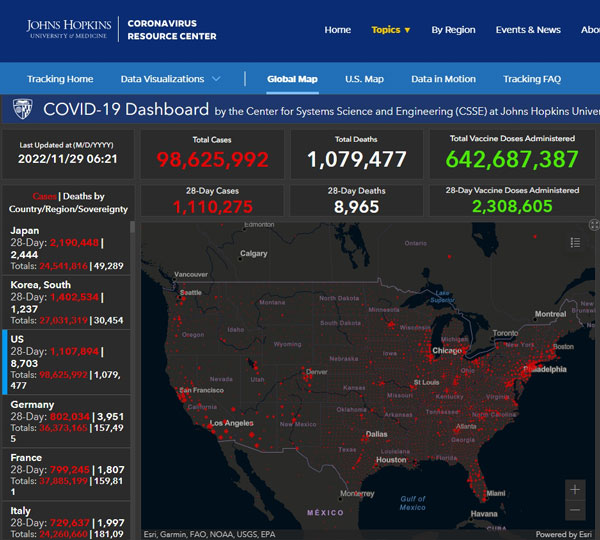Screen dimensions: 600x540
Task: Click Miami label on the map
Action: coord(496,493)
